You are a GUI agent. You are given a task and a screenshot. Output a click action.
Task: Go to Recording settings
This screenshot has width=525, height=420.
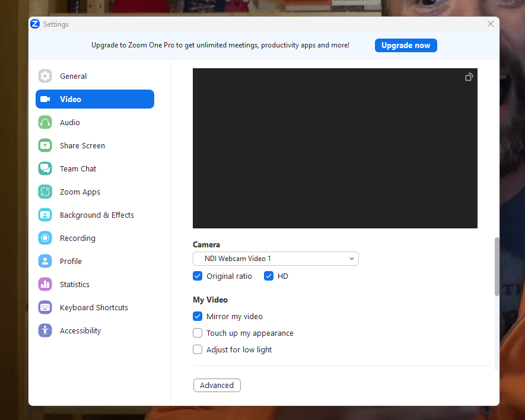tap(95, 238)
